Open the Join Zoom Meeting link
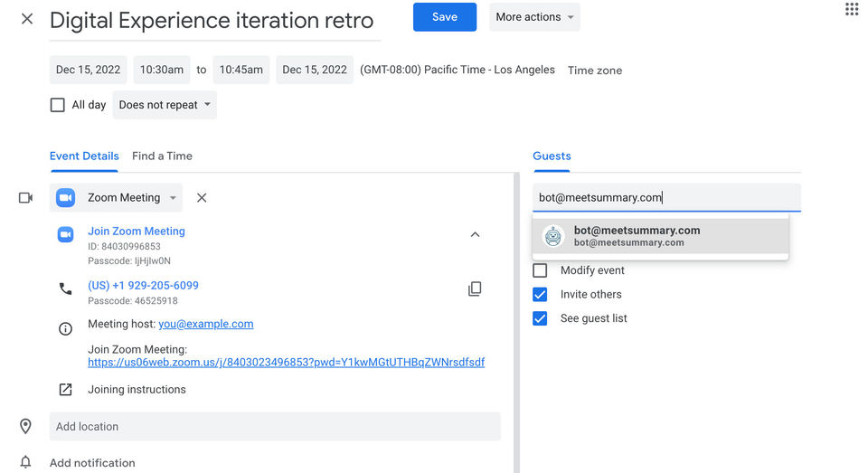The width and height of the screenshot is (868, 473). pos(137,231)
